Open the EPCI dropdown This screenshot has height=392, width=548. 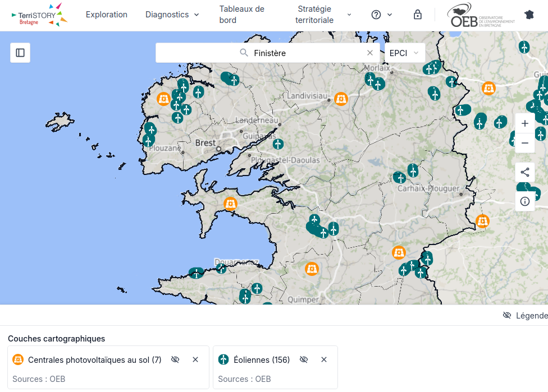pyautogui.click(x=405, y=53)
